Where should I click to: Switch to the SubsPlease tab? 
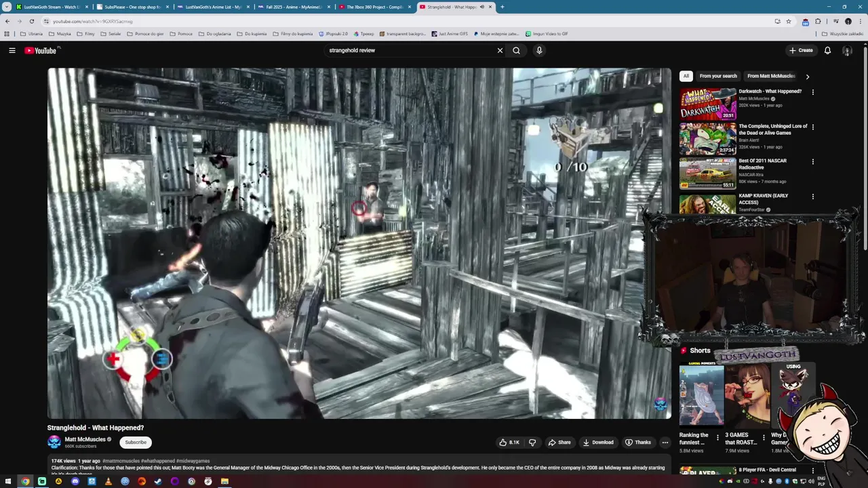tap(132, 7)
